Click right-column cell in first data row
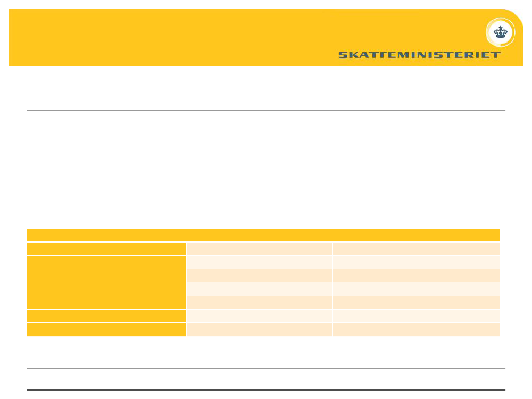This screenshot has width=532, height=399. [417, 249]
